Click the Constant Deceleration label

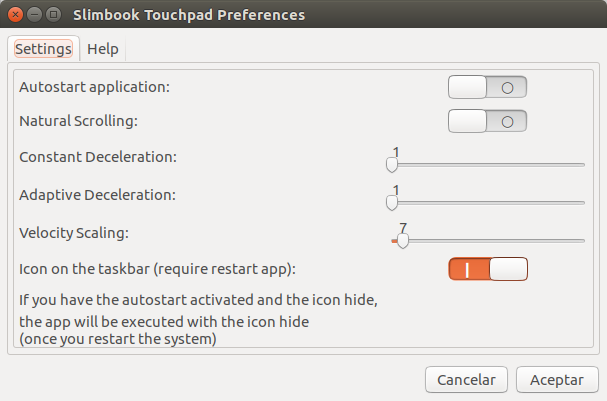click(x=98, y=157)
